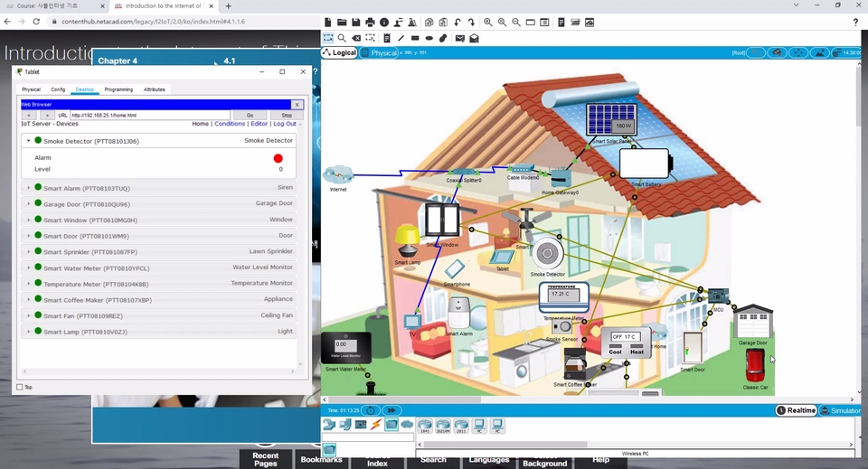This screenshot has height=469, width=868.
Task: Expand the Smart Coffee Maker entry
Action: click(29, 300)
